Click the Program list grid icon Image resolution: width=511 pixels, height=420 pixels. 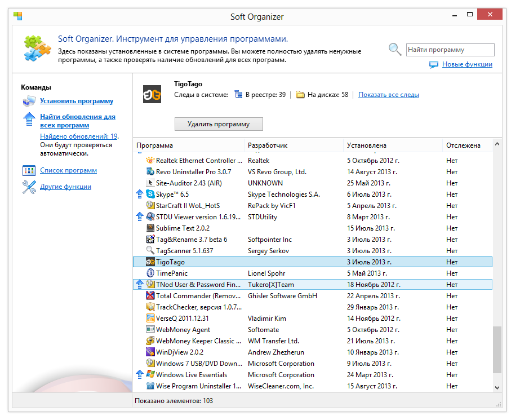coord(29,171)
